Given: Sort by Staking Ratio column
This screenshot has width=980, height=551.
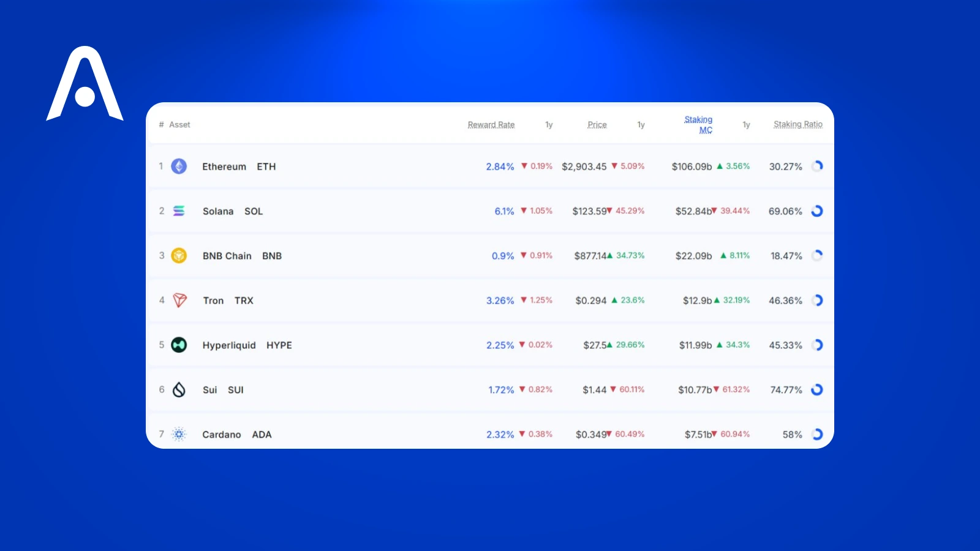Looking at the screenshot, I should click(x=798, y=124).
